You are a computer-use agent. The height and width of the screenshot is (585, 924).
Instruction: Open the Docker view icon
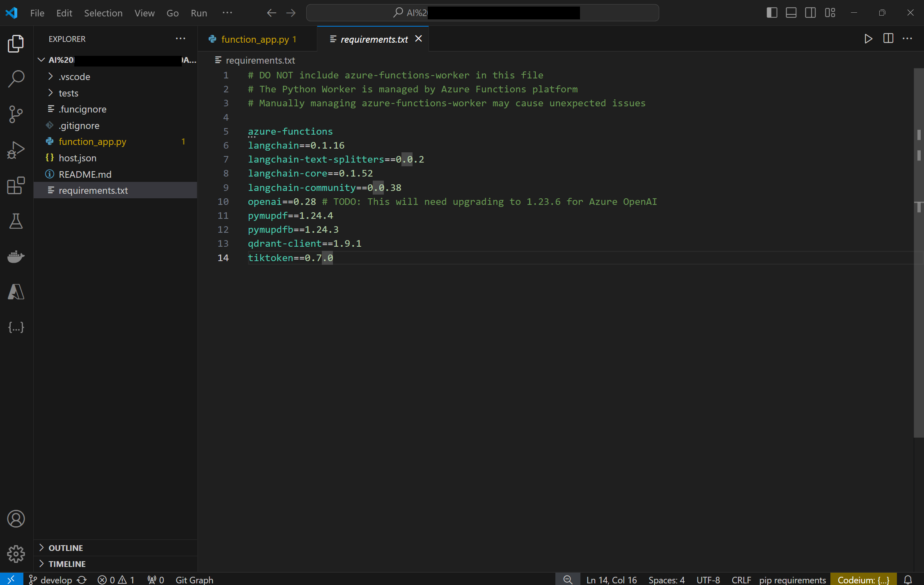(x=16, y=257)
